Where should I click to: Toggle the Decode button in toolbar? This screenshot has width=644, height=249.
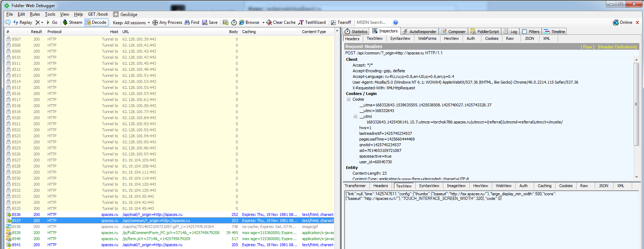pyautogui.click(x=96, y=22)
